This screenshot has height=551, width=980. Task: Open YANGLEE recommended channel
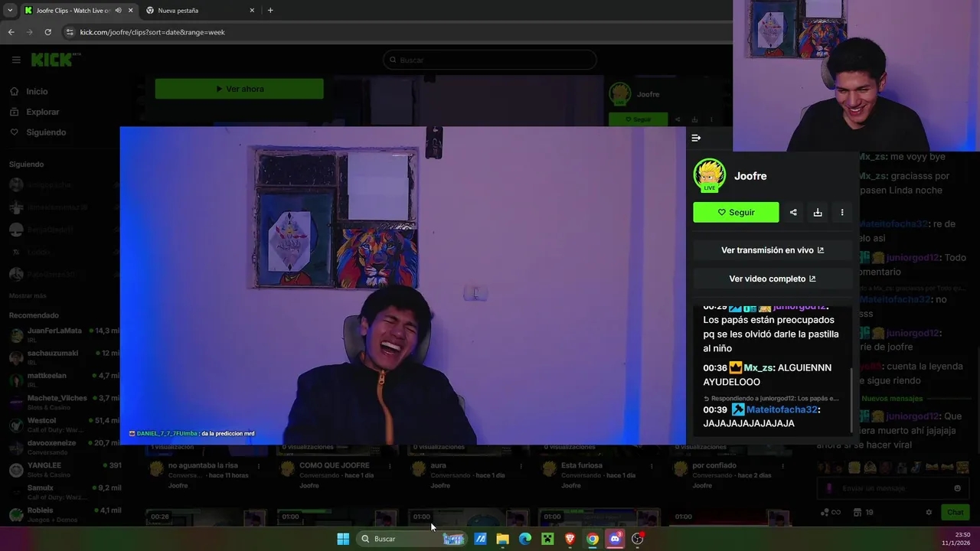[x=64, y=469]
